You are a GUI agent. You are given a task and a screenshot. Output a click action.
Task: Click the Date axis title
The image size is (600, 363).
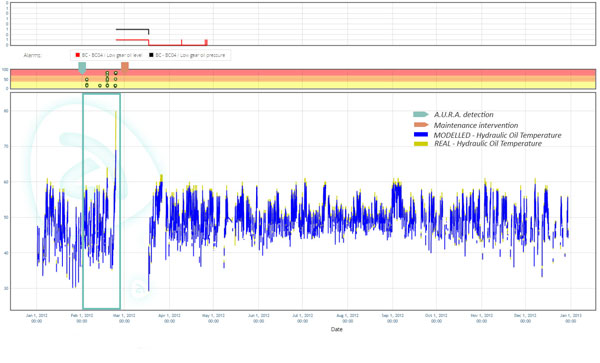(337, 329)
